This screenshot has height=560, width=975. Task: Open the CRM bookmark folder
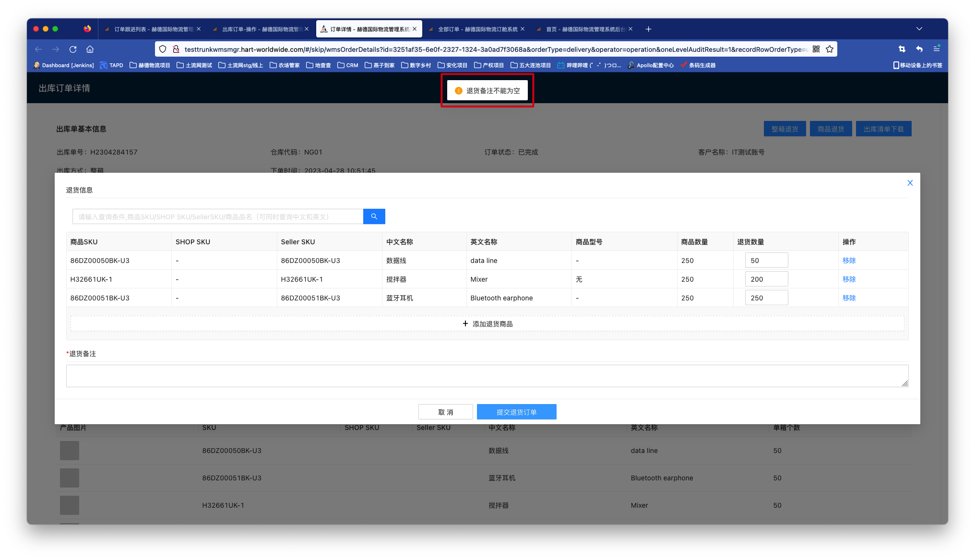(348, 65)
